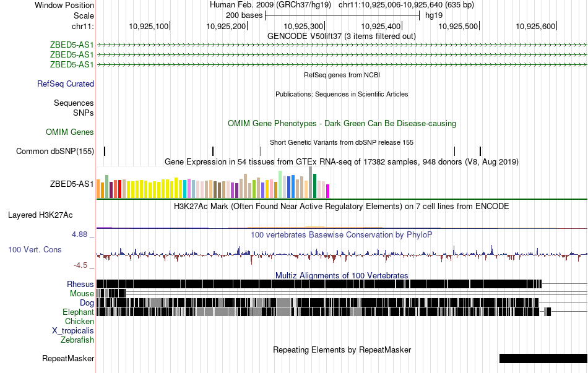This screenshot has height=373, width=588.
Task: Click the Scale label on the left
Action: click(84, 15)
